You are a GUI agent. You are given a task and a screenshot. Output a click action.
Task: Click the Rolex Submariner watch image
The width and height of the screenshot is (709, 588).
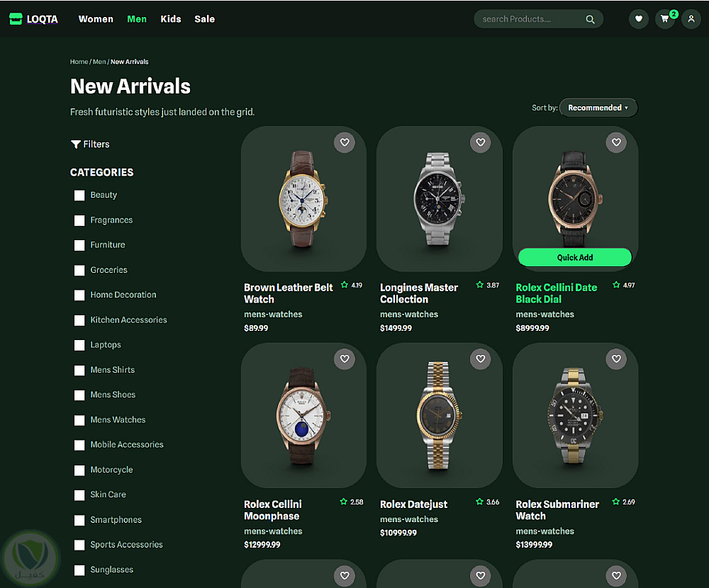coord(575,416)
